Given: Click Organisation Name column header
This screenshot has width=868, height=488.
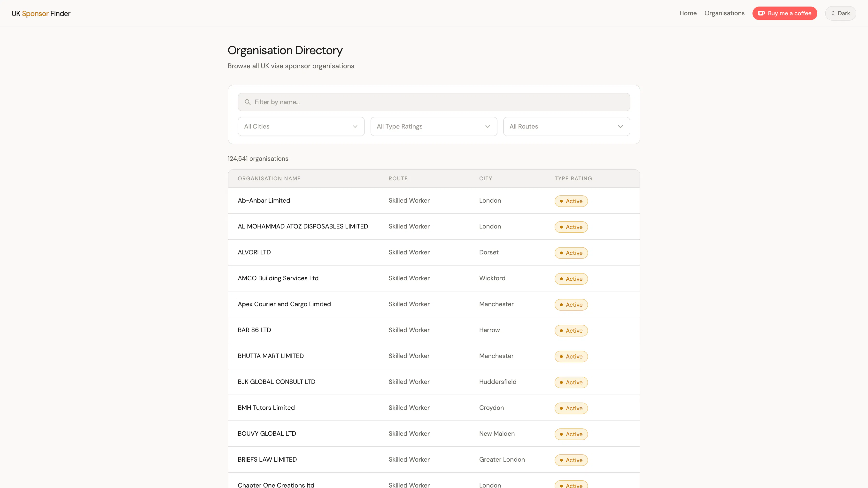Looking at the screenshot, I should (269, 178).
